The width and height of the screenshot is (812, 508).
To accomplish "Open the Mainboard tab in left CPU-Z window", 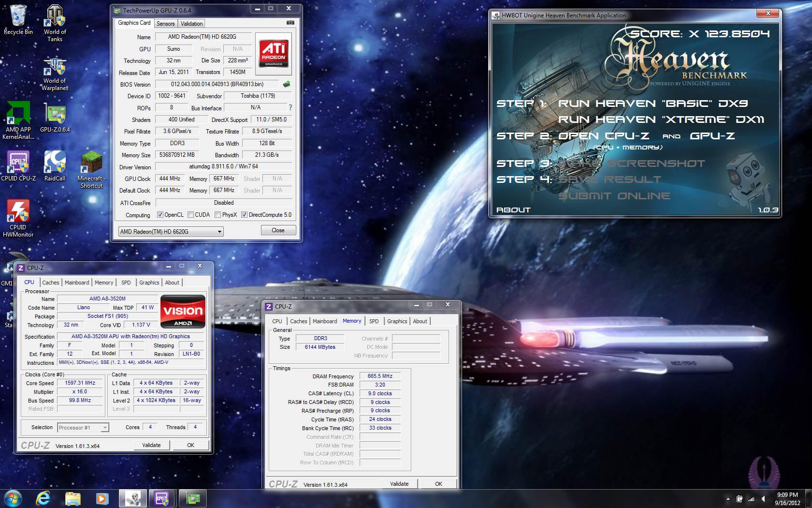I will click(x=77, y=283).
